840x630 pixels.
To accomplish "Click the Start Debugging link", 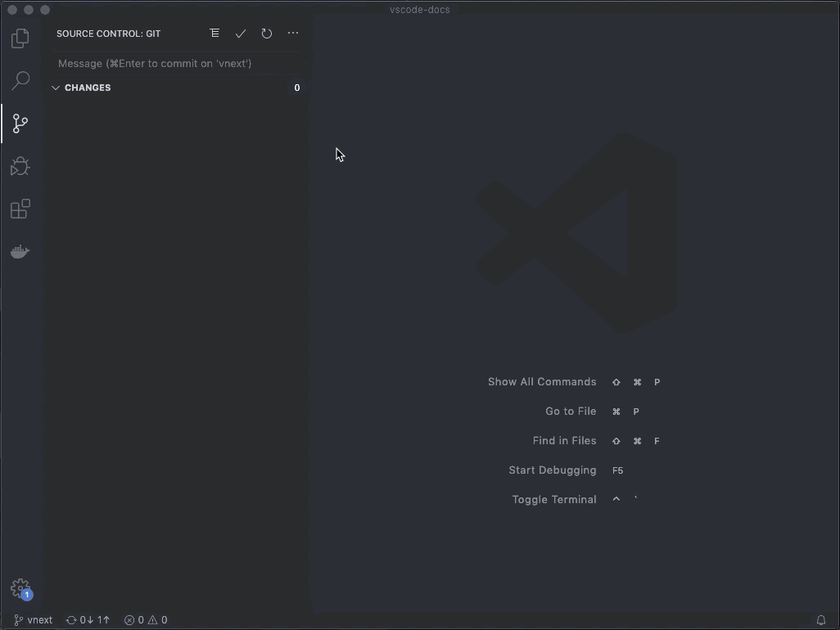I will [553, 470].
